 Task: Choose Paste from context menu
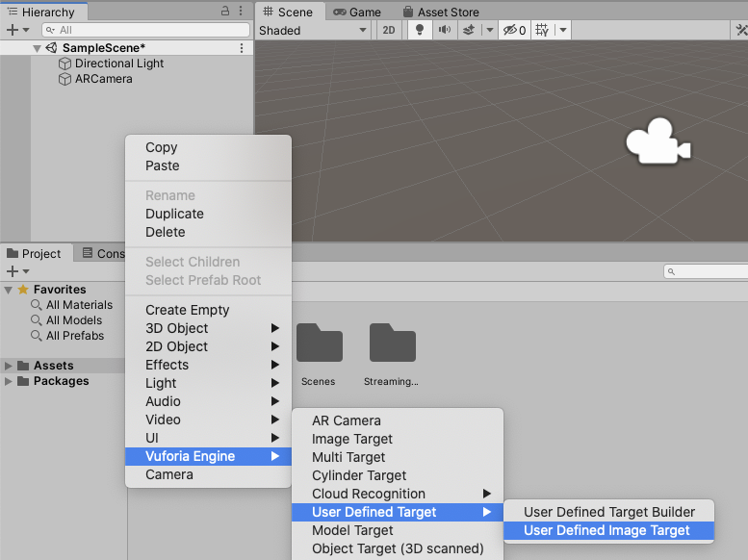point(208,165)
